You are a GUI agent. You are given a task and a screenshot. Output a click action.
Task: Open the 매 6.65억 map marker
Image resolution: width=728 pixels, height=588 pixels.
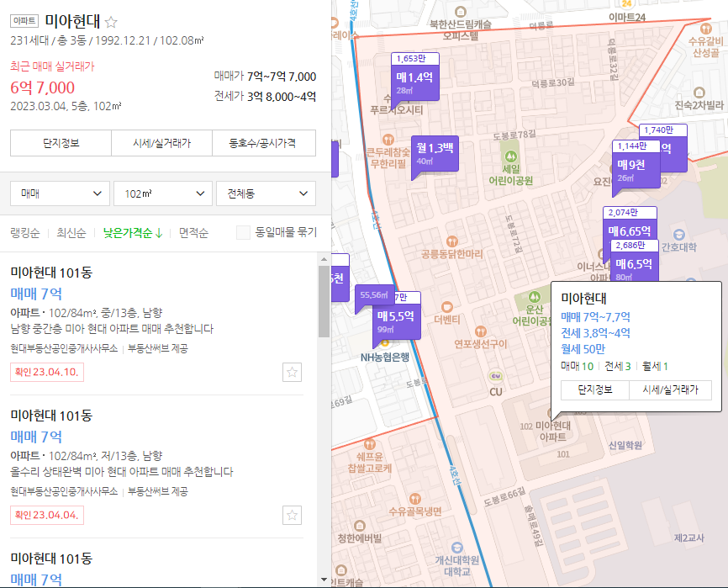(630, 225)
